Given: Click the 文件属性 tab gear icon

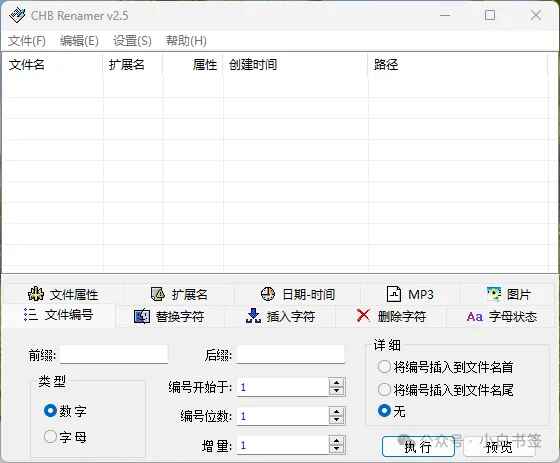Looking at the screenshot, I should coord(36,294).
